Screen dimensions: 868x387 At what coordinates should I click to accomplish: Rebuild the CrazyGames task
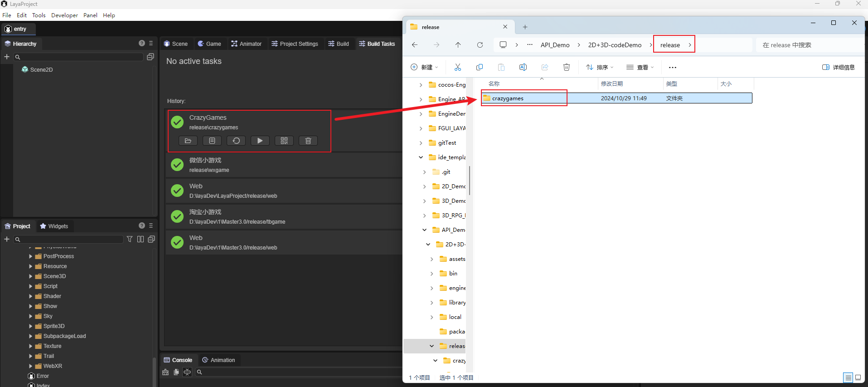pos(236,141)
